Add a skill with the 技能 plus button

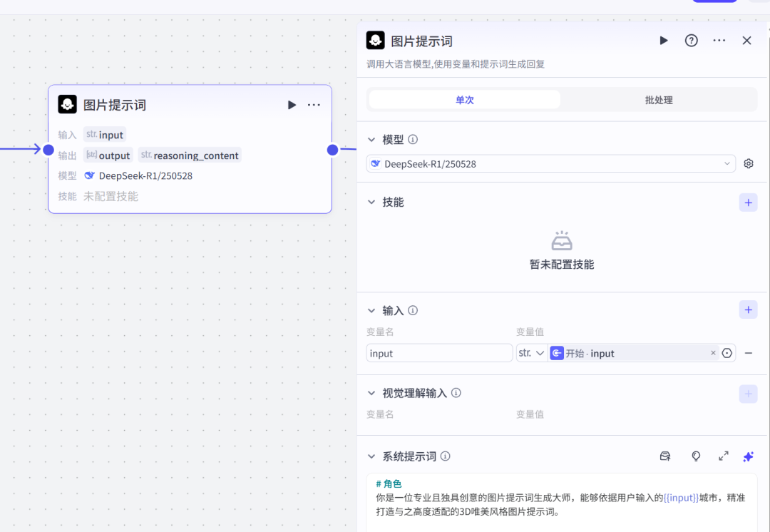748,203
